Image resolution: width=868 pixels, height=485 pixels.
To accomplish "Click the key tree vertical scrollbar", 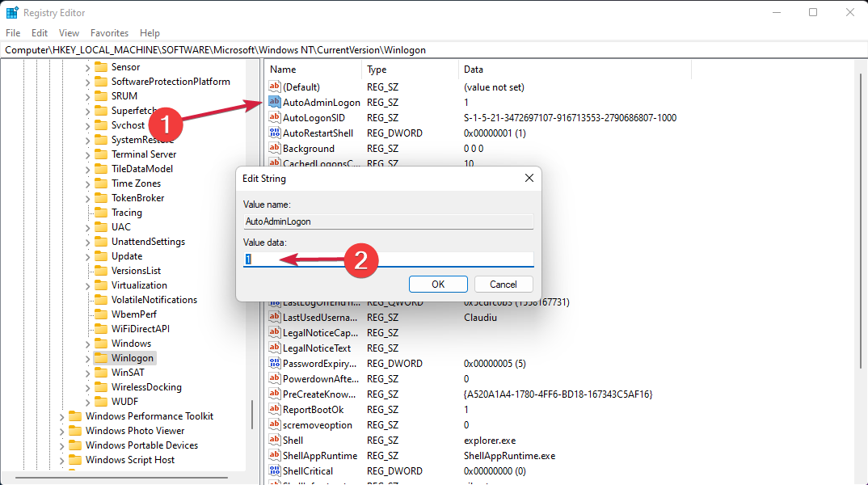I will pos(252,415).
